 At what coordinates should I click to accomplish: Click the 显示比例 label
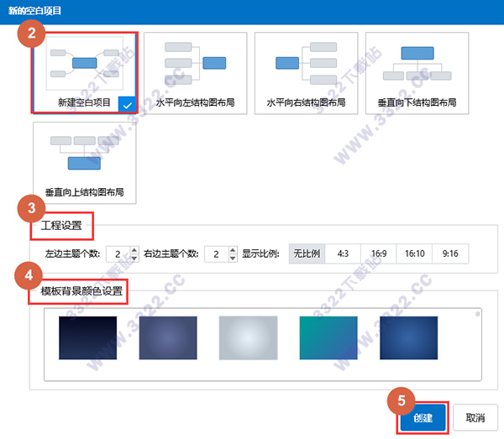260,253
